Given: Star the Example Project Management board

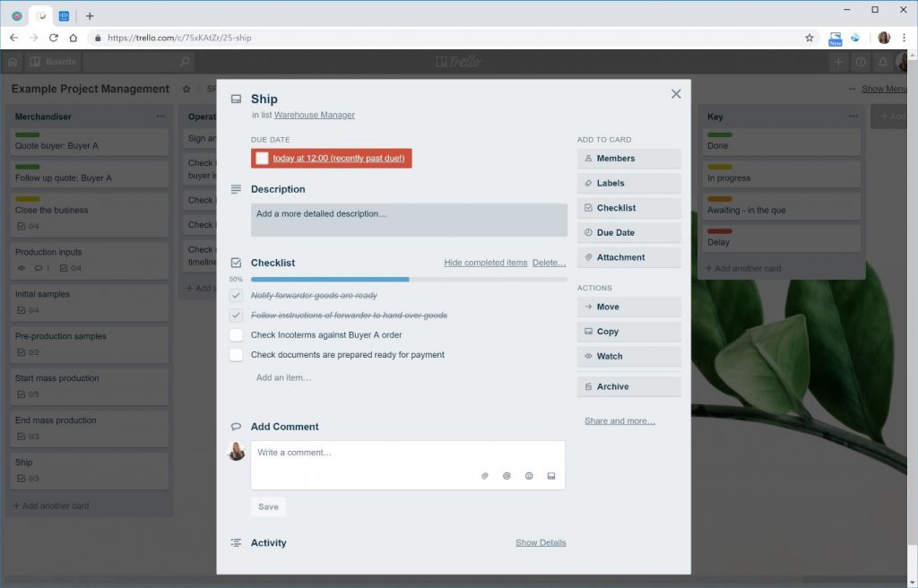Looking at the screenshot, I should tap(186, 89).
